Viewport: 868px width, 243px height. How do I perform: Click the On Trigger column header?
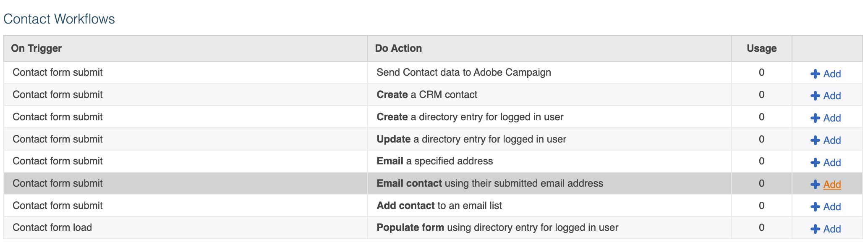coord(37,48)
